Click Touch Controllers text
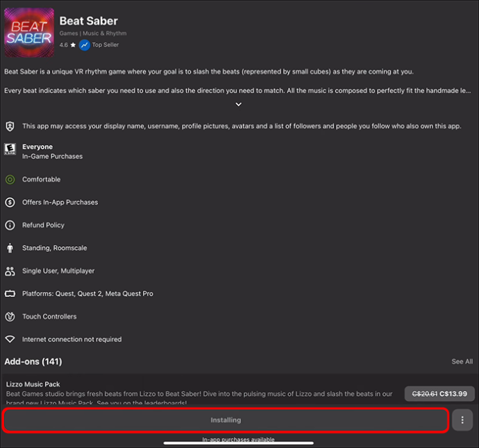479x448 pixels. (49, 316)
